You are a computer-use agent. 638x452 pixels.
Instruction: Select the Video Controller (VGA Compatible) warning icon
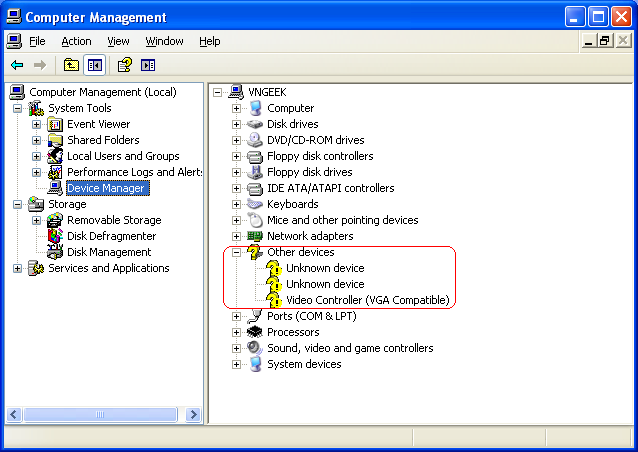[x=274, y=300]
